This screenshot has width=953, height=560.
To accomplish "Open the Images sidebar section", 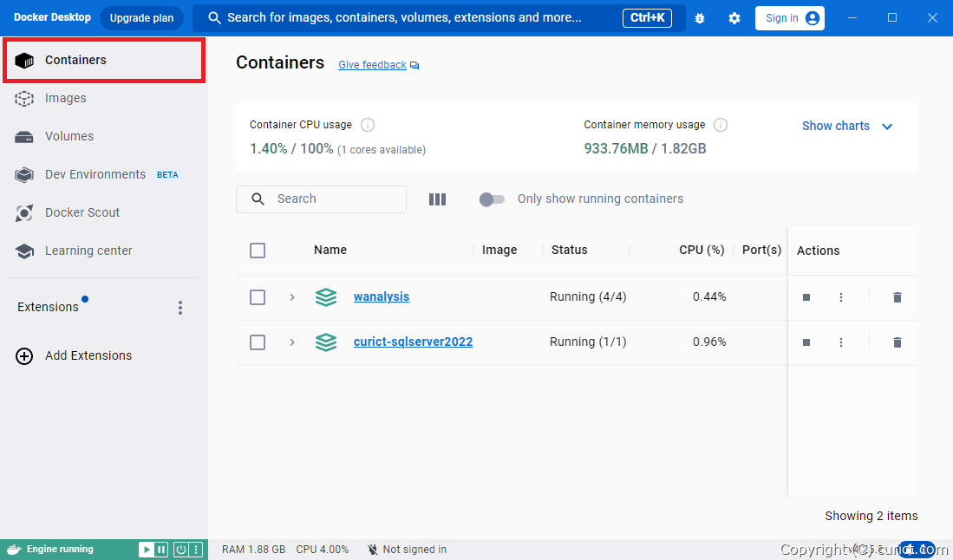I will click(104, 99).
